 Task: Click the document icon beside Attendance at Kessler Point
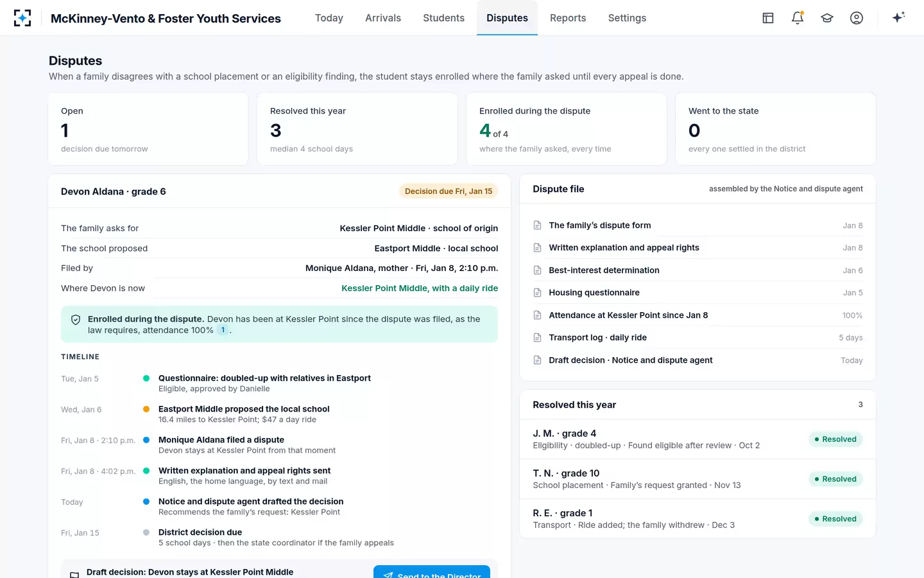538,315
